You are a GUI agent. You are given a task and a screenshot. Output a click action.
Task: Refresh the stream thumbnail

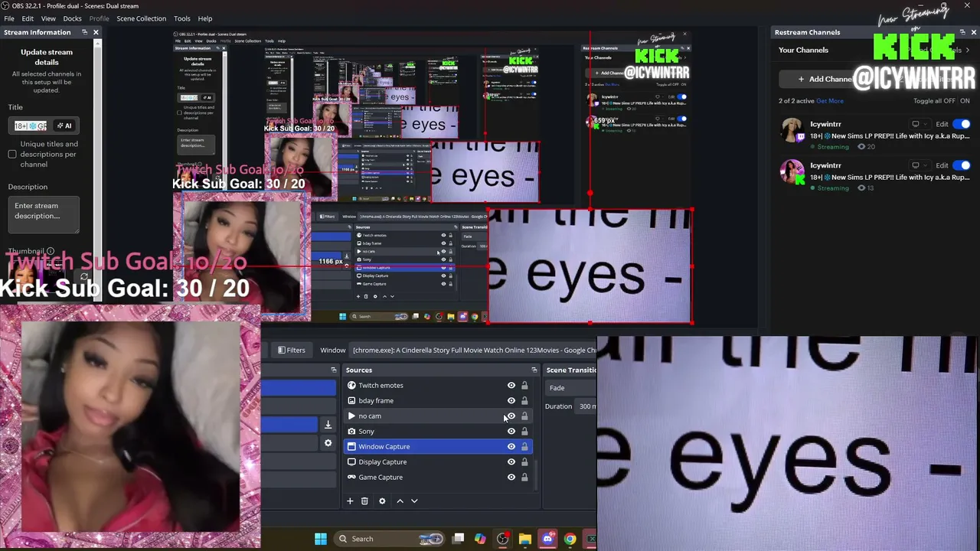tap(84, 277)
